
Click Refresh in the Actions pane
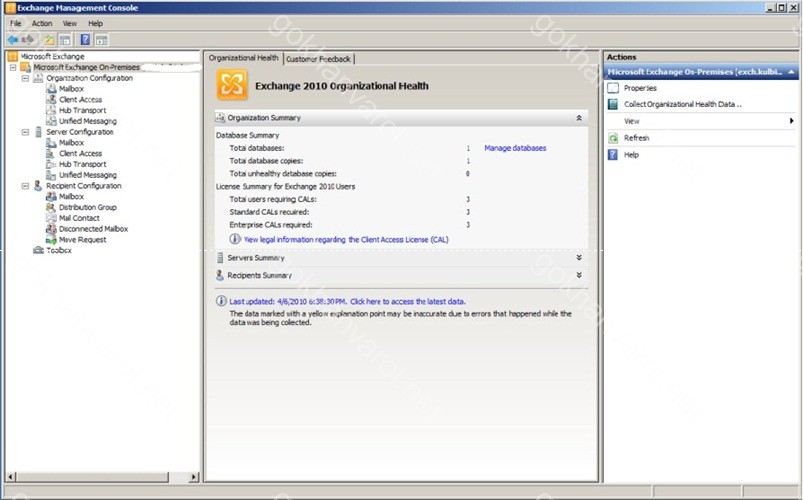tap(637, 138)
